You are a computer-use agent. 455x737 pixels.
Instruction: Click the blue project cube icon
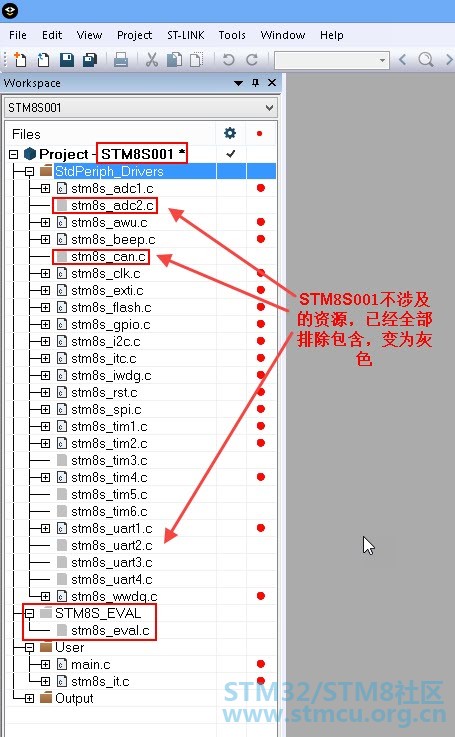30,154
